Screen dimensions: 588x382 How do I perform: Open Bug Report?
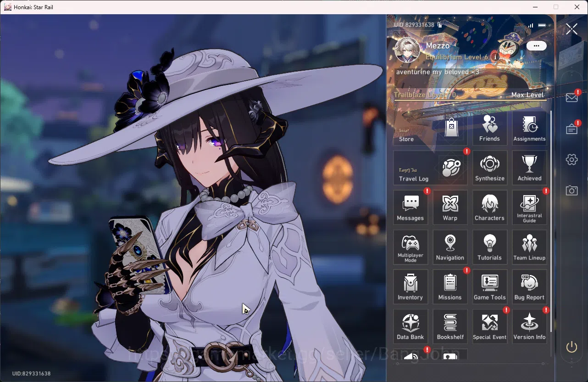coord(529,286)
